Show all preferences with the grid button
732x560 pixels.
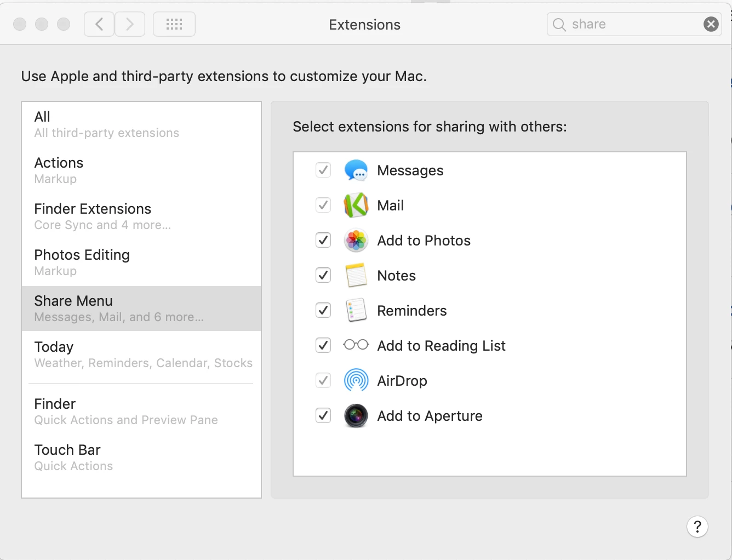tap(174, 24)
